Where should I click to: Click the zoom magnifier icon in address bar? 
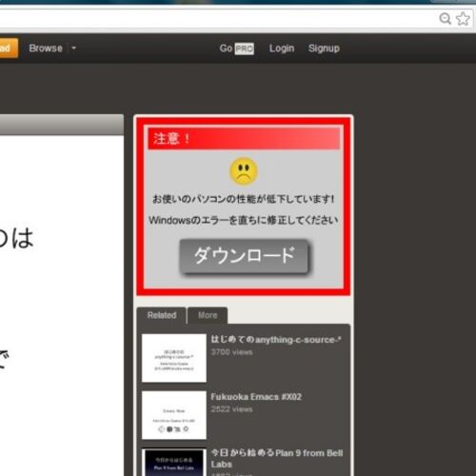[445, 19]
